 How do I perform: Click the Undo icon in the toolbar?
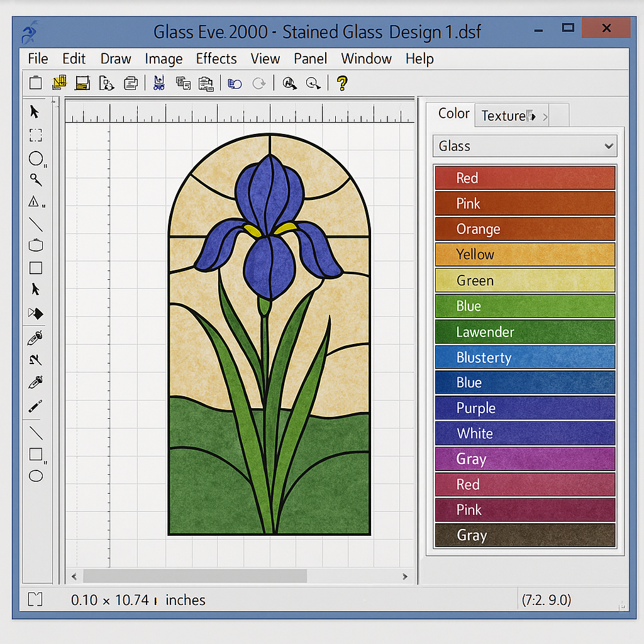point(235,83)
